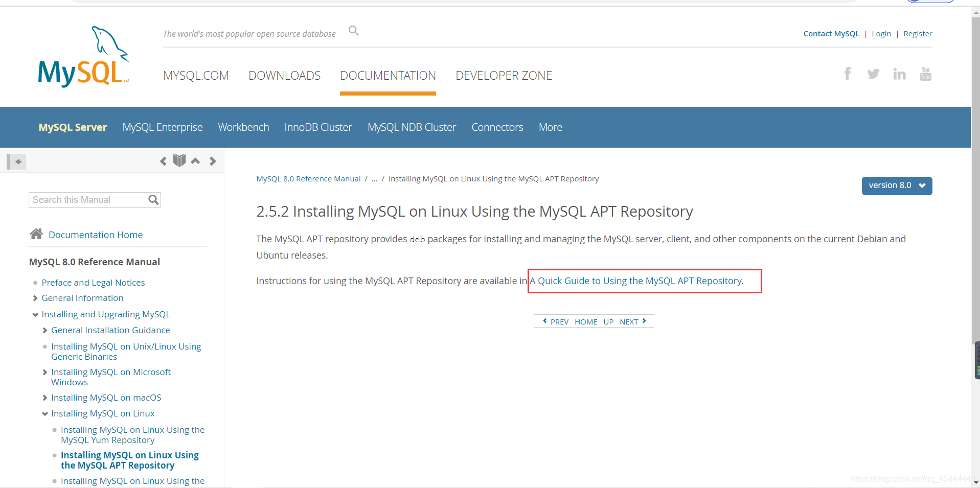Select Connectors in the blue bar

pos(497,127)
